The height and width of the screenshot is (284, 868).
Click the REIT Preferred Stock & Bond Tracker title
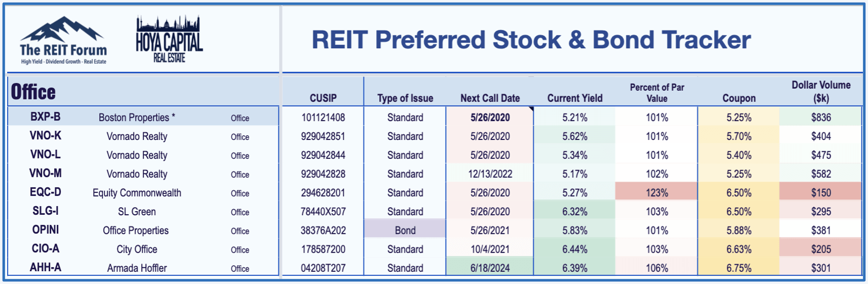tap(531, 39)
